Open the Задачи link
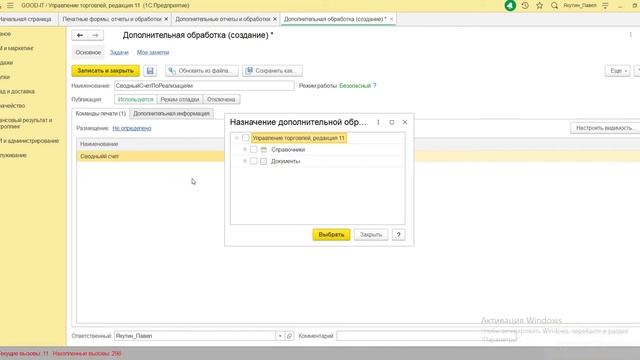640x360 pixels. click(x=119, y=52)
